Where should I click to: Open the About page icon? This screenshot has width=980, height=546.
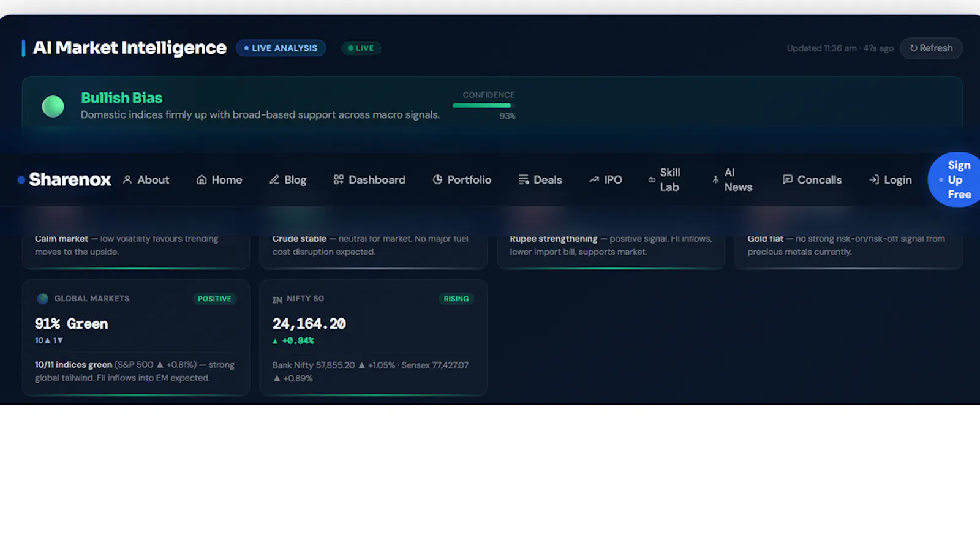[127, 179]
